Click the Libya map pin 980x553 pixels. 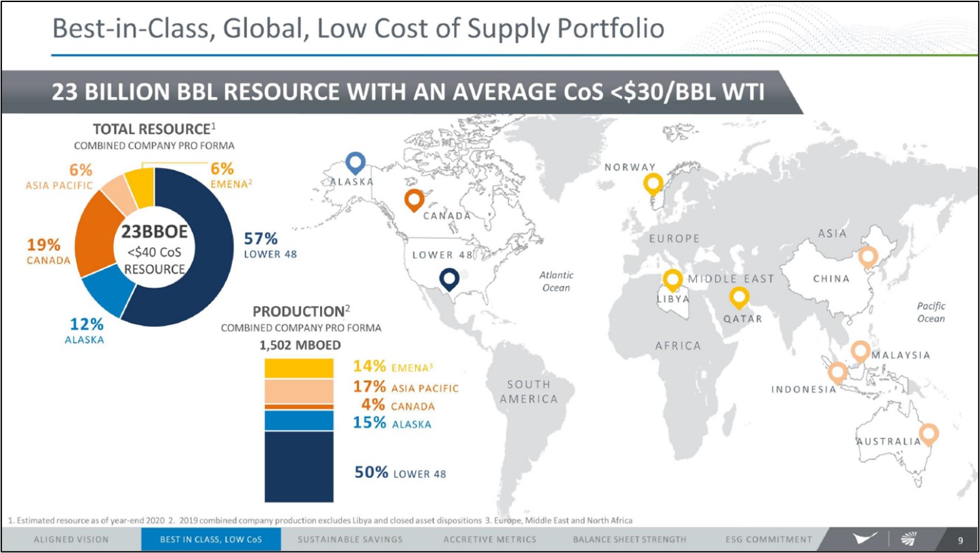(x=673, y=279)
